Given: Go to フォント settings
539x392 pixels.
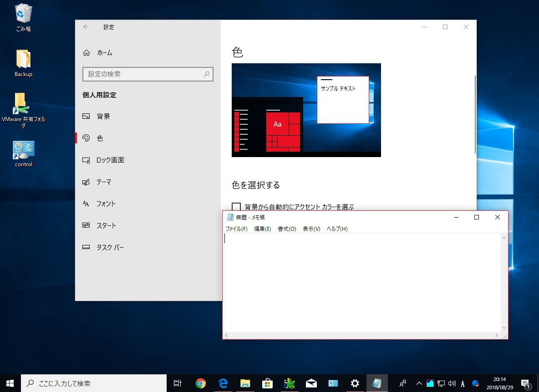Looking at the screenshot, I should click(106, 204).
